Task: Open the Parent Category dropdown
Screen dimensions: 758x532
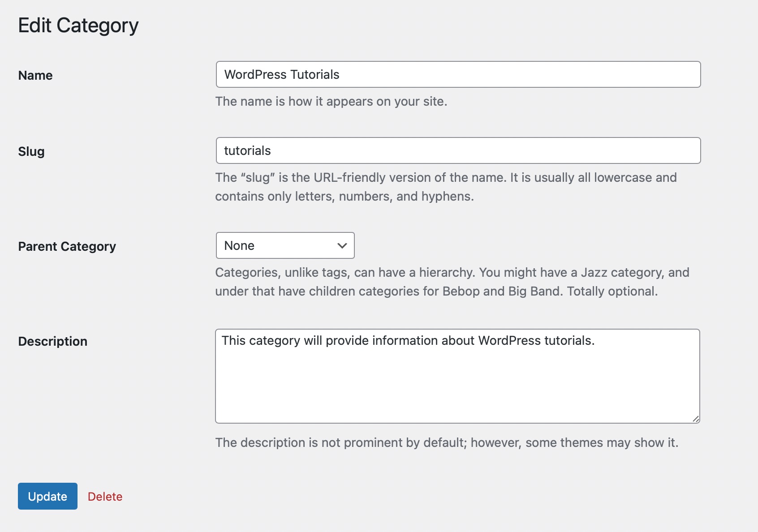Action: coord(285,245)
